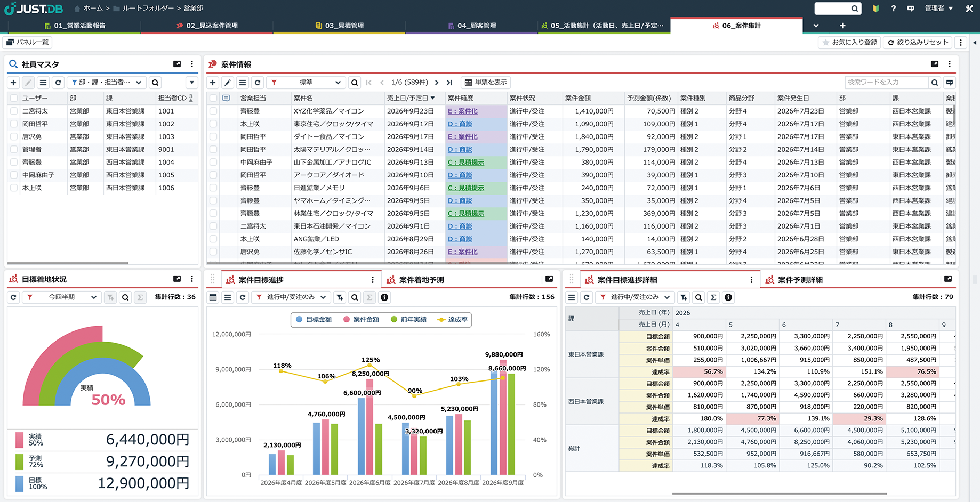Image resolution: width=980 pixels, height=502 pixels.
Task: Select the 岡田哲平 row checkbox in 社員マスタ
Action: pos(14,124)
